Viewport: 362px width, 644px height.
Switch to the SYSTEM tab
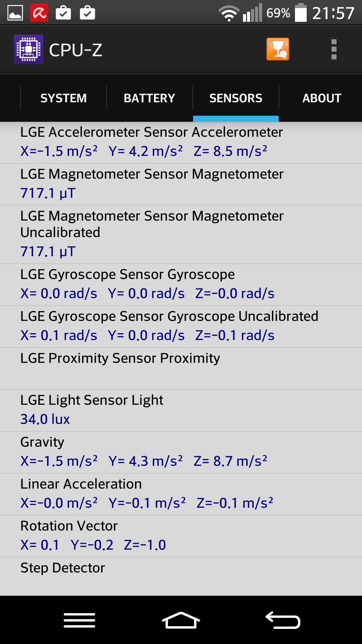click(x=63, y=98)
